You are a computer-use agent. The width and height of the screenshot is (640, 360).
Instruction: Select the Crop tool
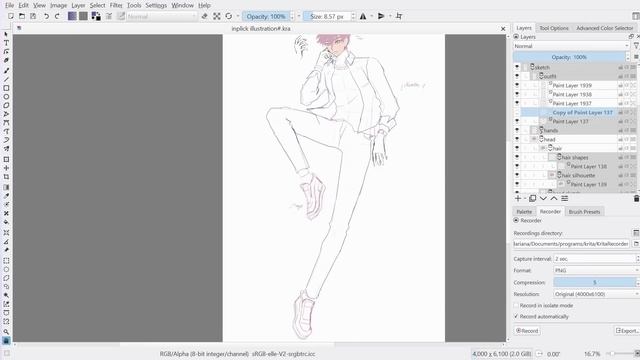click(6, 177)
